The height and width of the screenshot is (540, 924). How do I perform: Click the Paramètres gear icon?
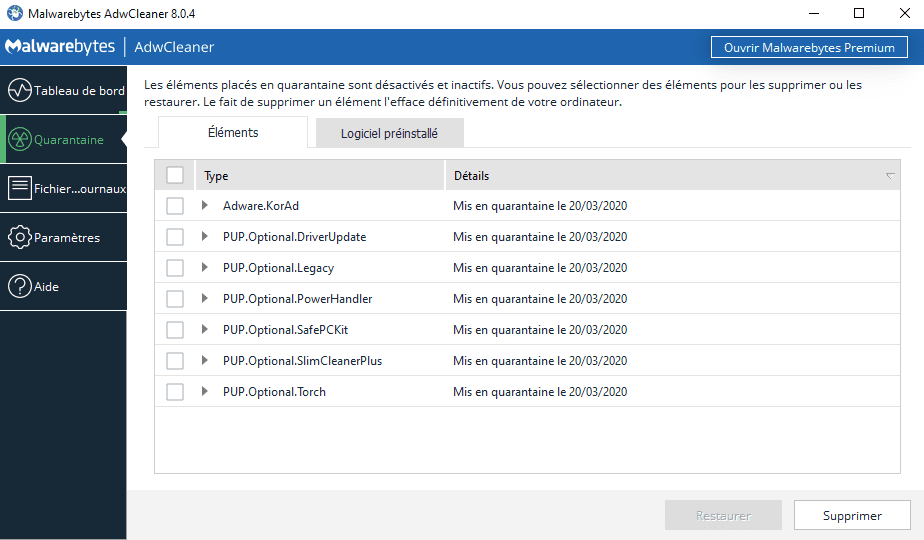(19, 237)
